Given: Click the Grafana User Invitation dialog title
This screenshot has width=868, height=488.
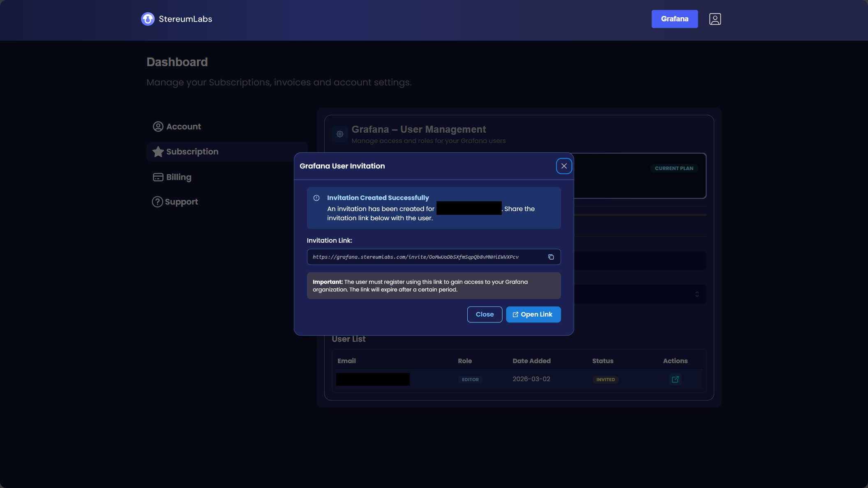Looking at the screenshot, I should [342, 166].
